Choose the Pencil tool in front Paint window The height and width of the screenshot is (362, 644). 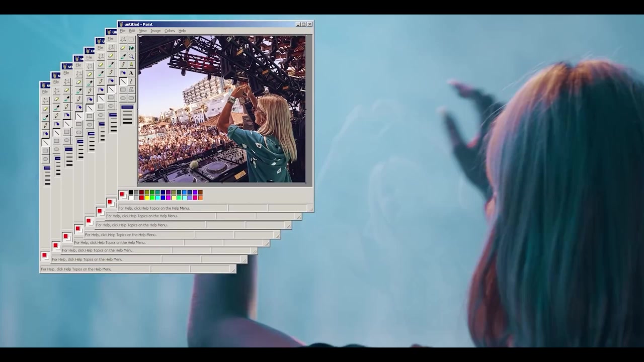[123, 64]
